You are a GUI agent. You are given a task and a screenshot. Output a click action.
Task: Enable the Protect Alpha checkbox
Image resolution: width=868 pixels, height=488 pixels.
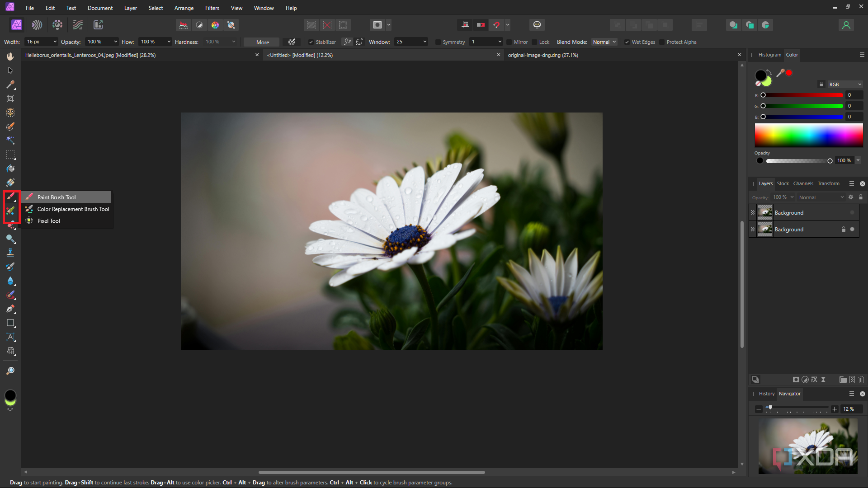point(662,42)
